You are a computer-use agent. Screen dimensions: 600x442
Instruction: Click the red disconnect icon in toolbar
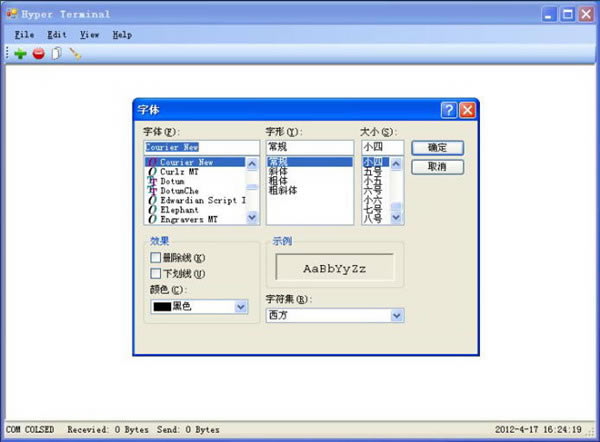[x=38, y=53]
